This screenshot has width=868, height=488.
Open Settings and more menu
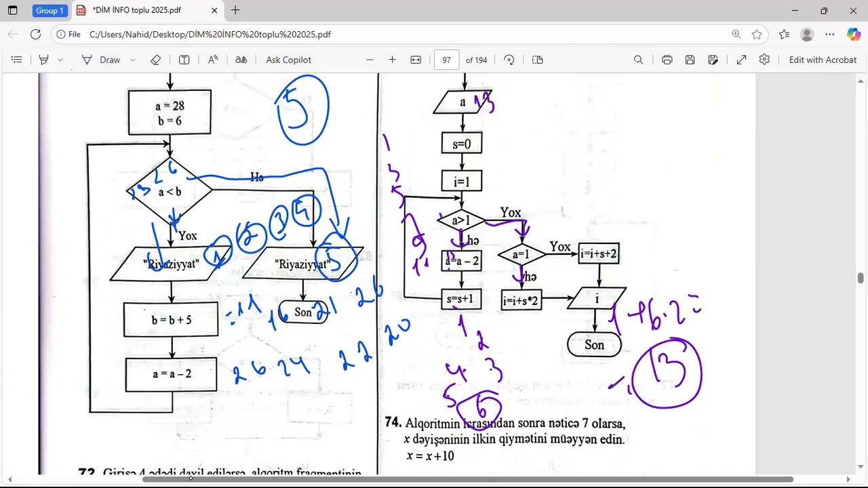click(x=830, y=34)
